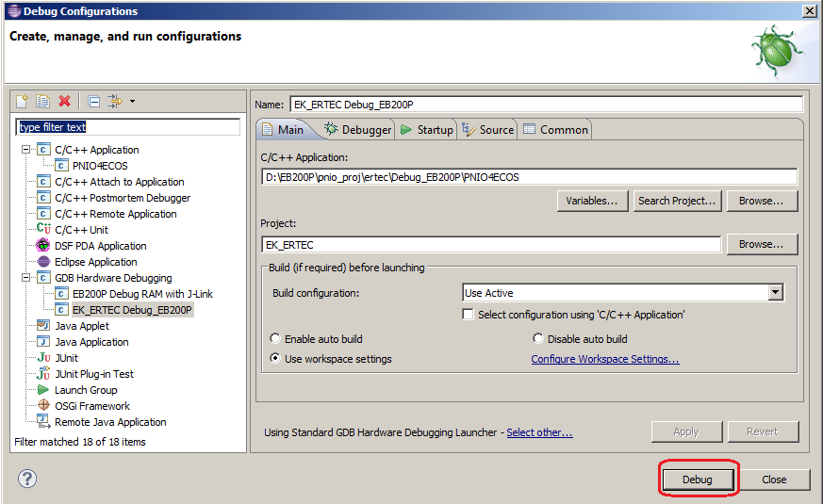Select Eclipse Application entry
This screenshot has height=504, width=823.
95,262
